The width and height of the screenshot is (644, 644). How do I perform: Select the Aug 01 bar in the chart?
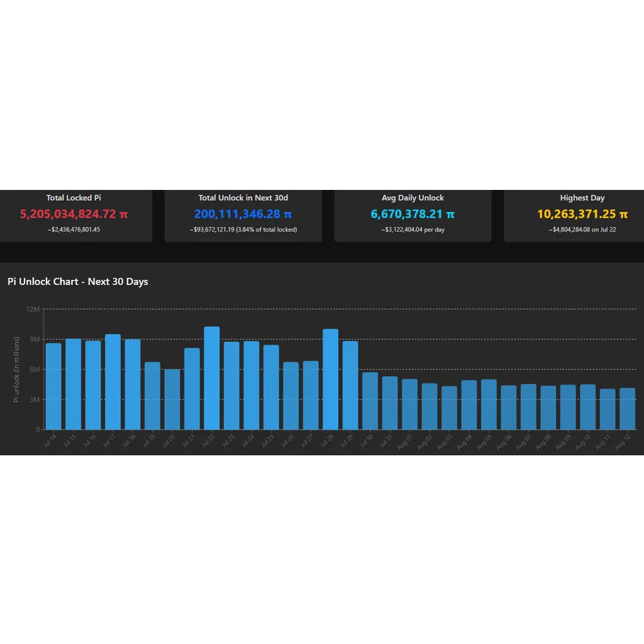pos(409,404)
